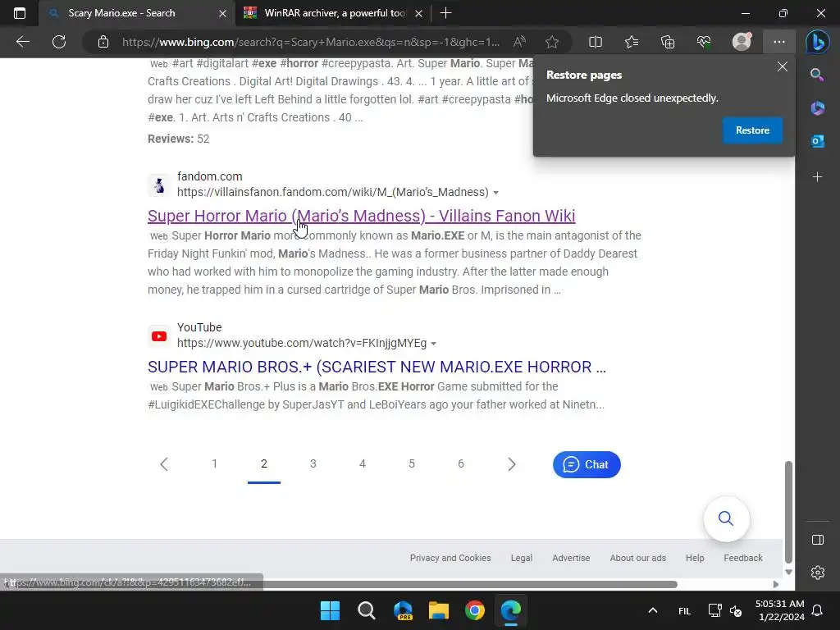Click the vertical page scrollbar thumb

coord(788,512)
